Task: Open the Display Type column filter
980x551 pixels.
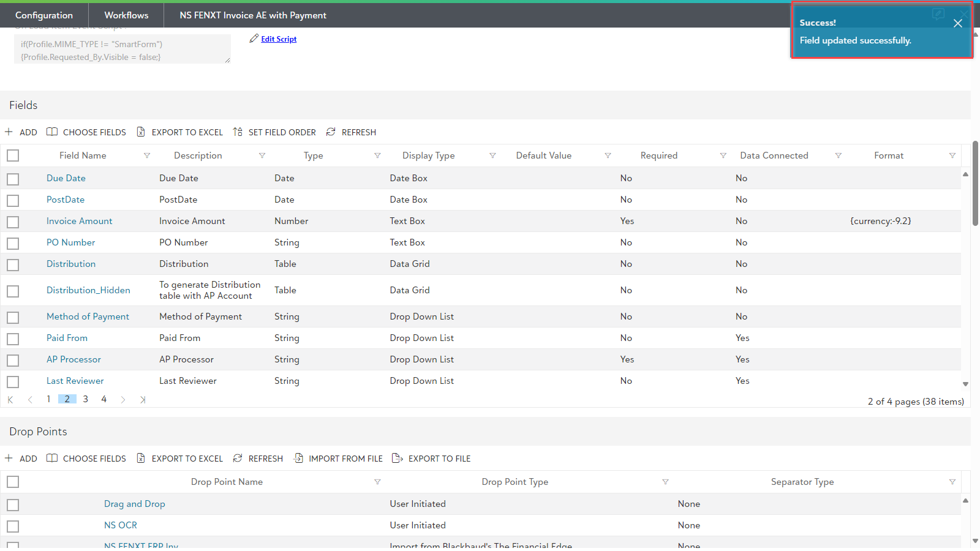Action: [x=492, y=156]
